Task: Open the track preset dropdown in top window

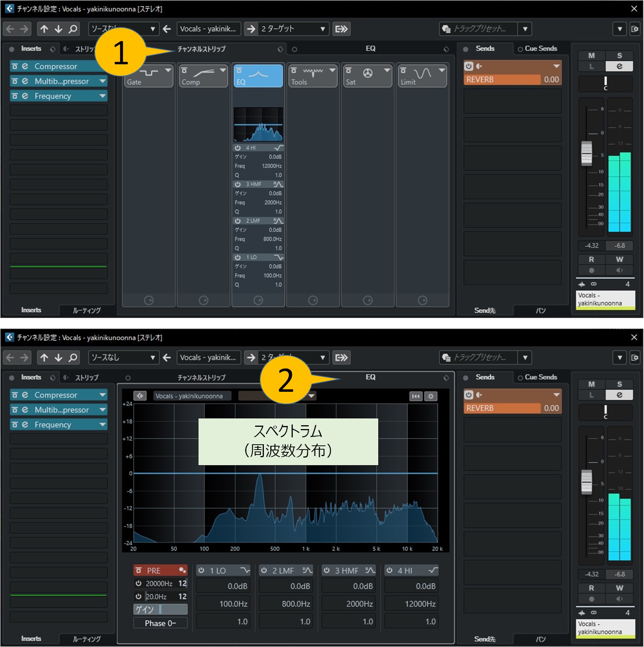Action: (525, 29)
